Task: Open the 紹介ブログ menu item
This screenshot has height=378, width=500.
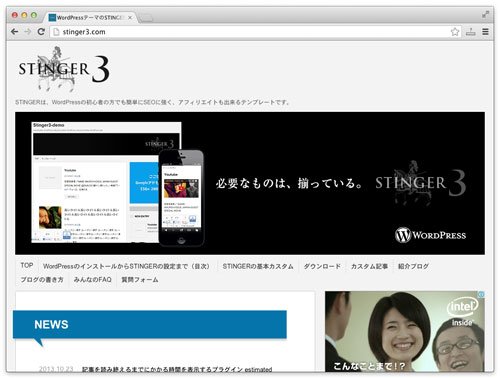Action: point(413,266)
